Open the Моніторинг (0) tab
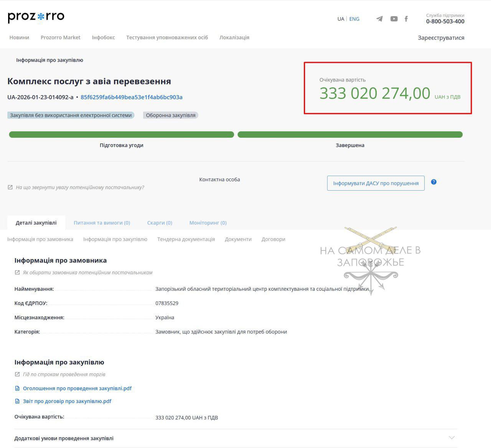Viewport: 491px width, 448px height. (x=208, y=222)
